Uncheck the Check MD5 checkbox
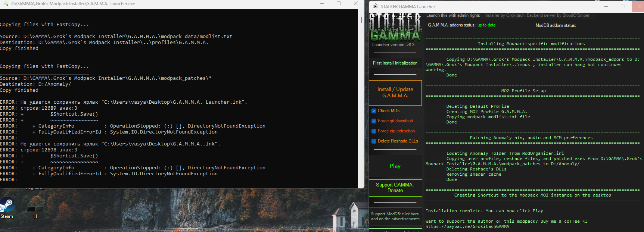This screenshot has height=232, width=644. click(x=374, y=111)
